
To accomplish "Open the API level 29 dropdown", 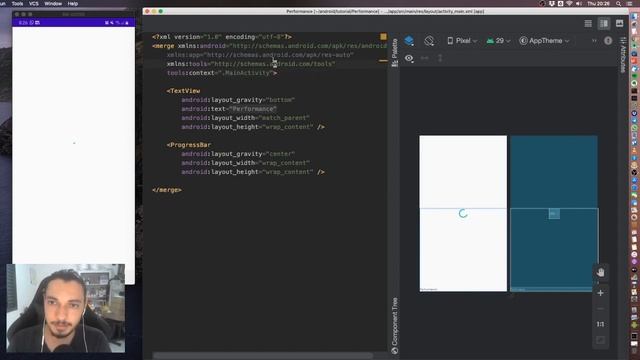I will [x=498, y=41].
